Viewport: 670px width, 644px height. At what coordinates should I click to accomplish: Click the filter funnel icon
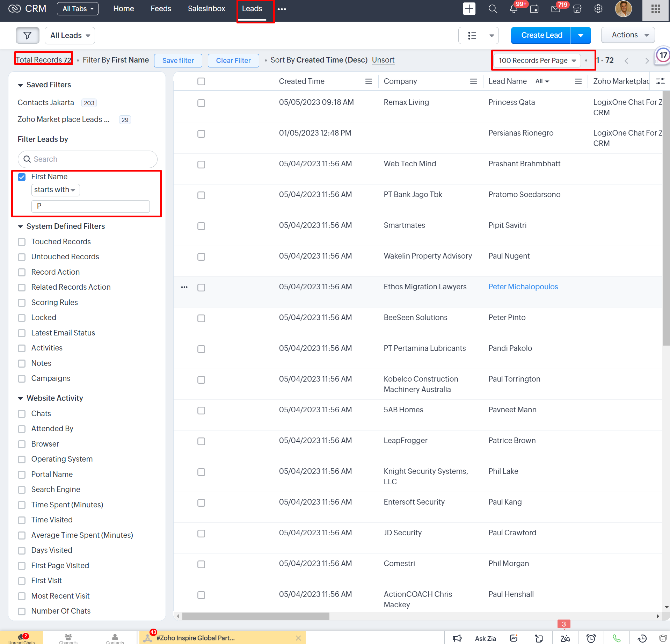(x=27, y=35)
